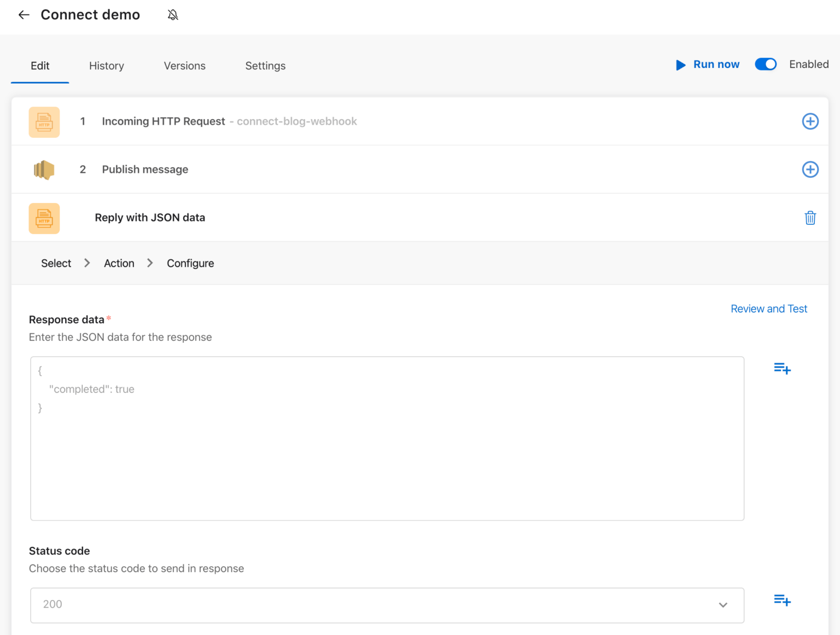
Task: Click the back arrow next to Connect demo
Action: (x=24, y=15)
